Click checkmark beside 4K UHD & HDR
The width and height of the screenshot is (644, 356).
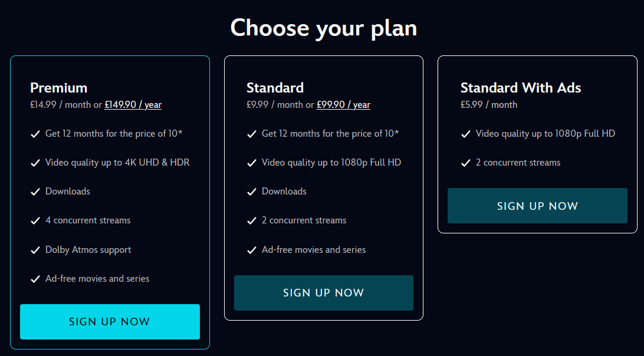(x=35, y=163)
